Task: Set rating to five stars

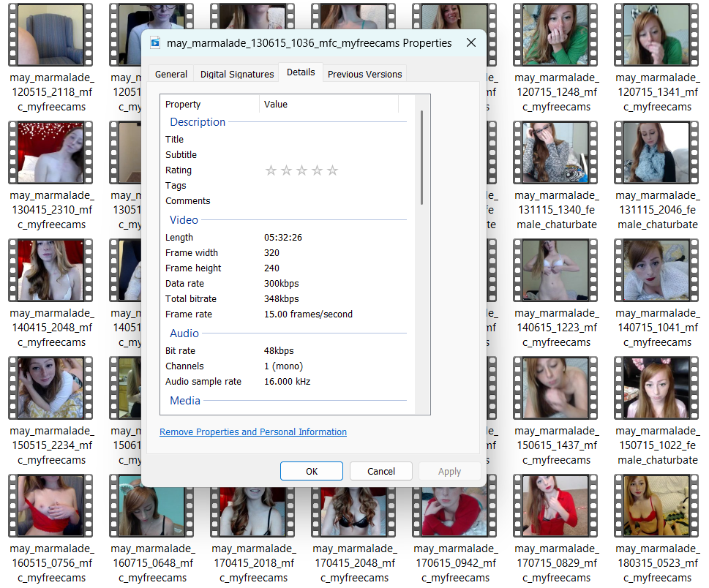Action: 332,170
